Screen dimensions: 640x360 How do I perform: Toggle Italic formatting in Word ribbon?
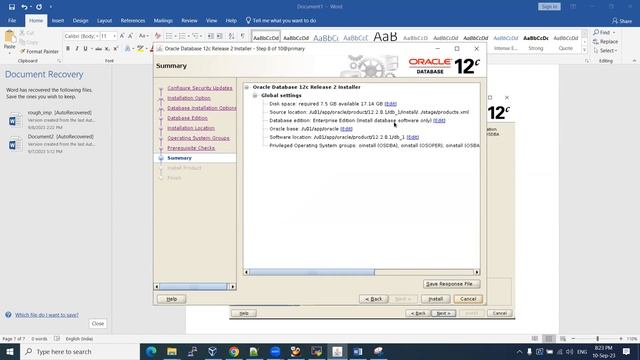[77, 49]
